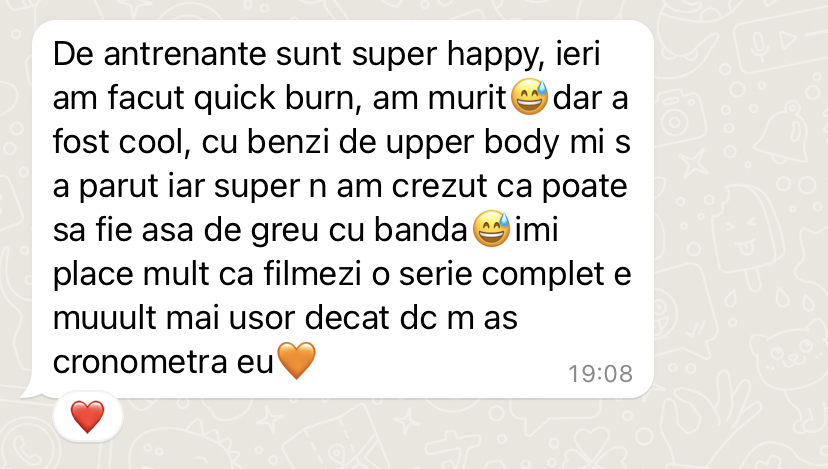The height and width of the screenshot is (469, 828).
Task: Click the word "cronometra" in the message
Action: (x=140, y=362)
